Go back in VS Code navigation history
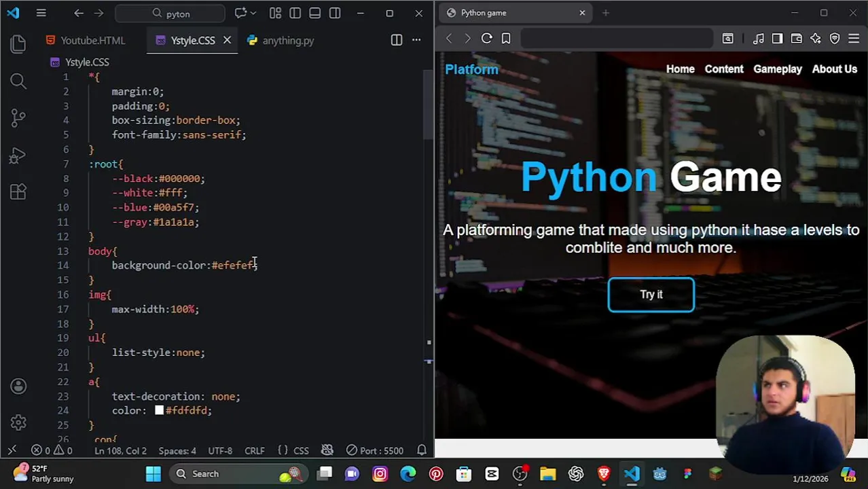 click(x=79, y=13)
